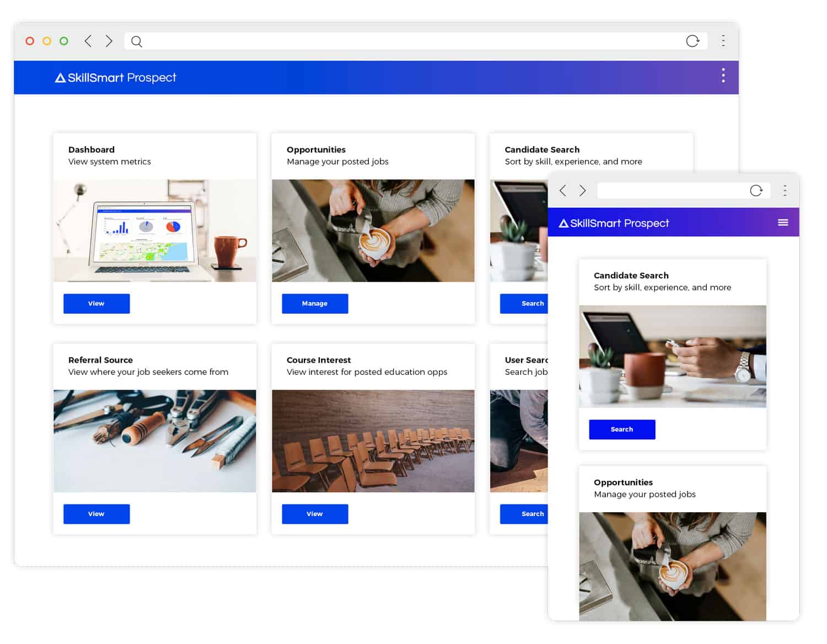827x644 pixels.
Task: Click the Search button on the User Search card
Action: pos(524,514)
